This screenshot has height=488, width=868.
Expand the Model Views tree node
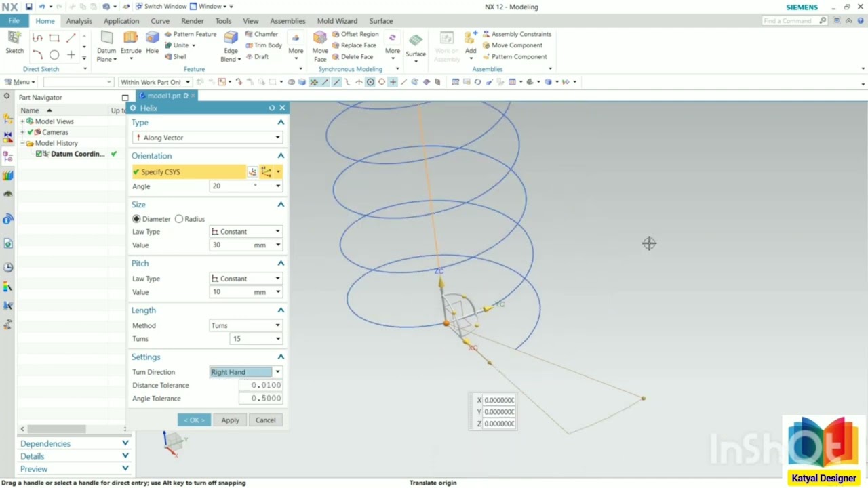[22, 121]
